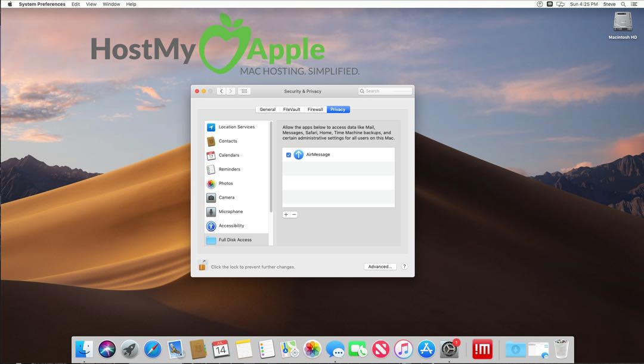The image size is (644, 364).
Task: Open Messages speech bubble in Dock
Action: (x=335, y=349)
